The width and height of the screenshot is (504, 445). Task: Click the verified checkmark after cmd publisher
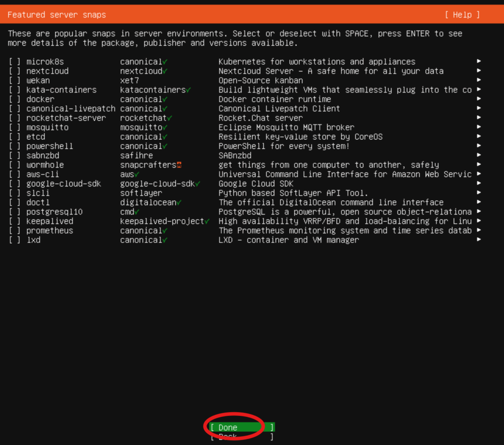pos(137,212)
